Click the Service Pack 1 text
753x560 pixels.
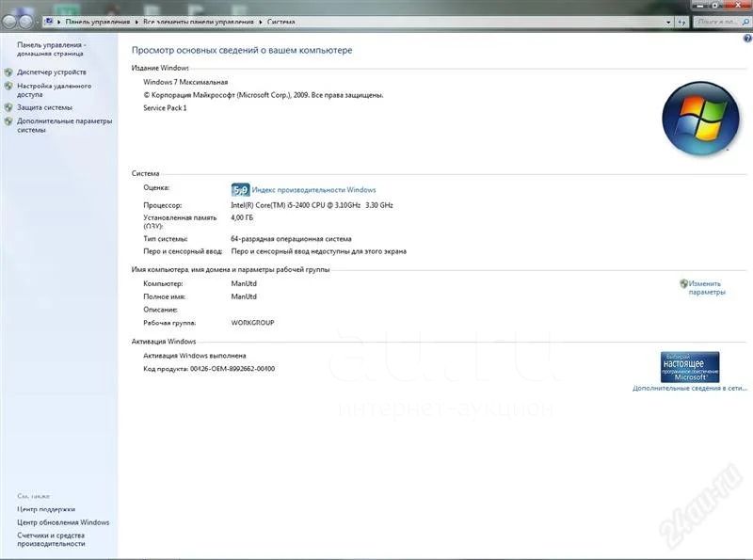click(165, 108)
